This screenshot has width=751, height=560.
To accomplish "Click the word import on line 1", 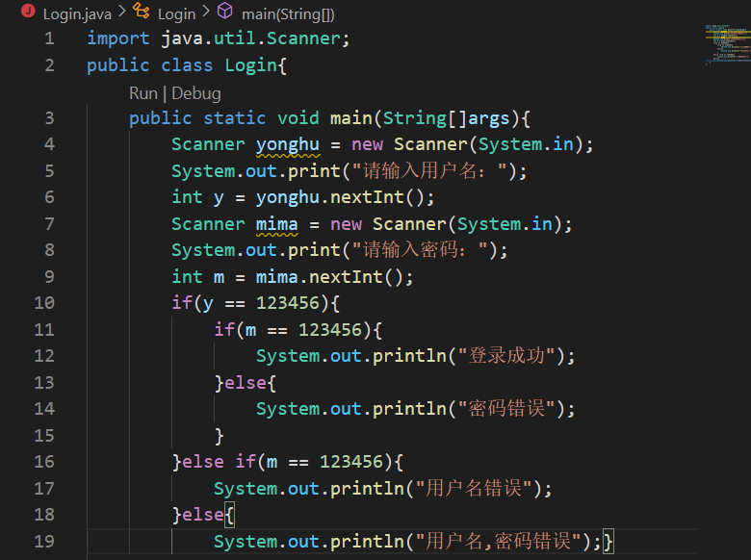I will click(118, 38).
